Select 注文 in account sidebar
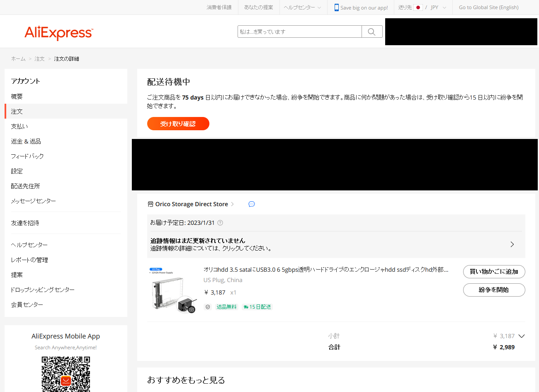Viewport: 539px width, 392px height. pyautogui.click(x=66, y=111)
